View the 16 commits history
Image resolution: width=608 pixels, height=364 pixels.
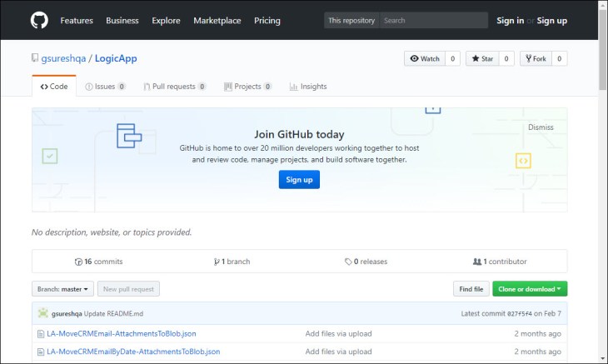click(x=98, y=262)
